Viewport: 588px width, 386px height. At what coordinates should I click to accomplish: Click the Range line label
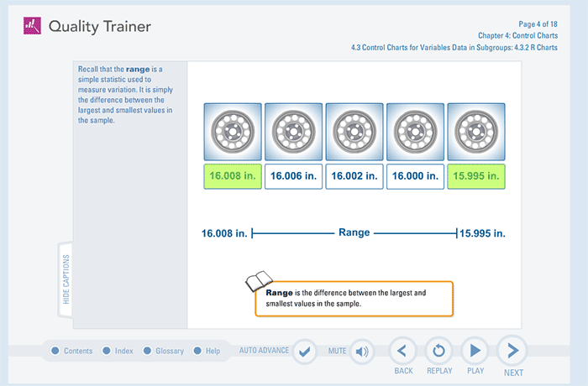tap(354, 232)
